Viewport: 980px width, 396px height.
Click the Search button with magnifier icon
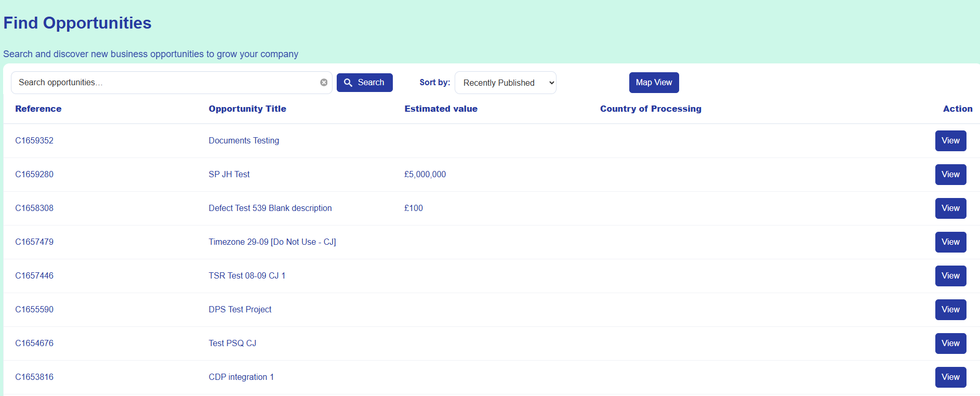click(x=364, y=83)
